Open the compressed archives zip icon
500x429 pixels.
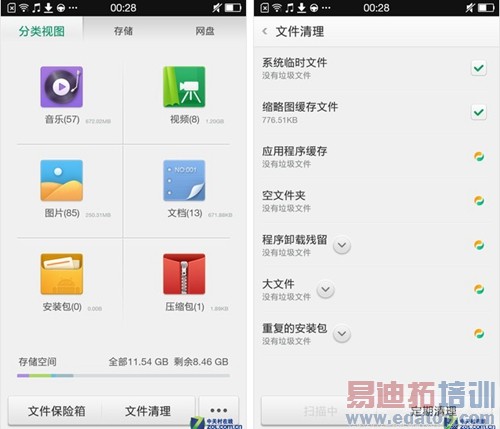click(184, 274)
